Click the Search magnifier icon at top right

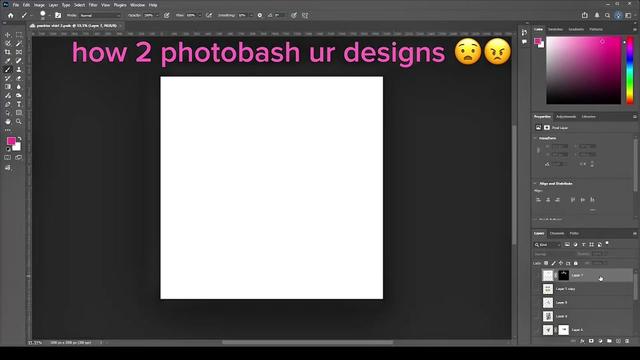pos(607,16)
